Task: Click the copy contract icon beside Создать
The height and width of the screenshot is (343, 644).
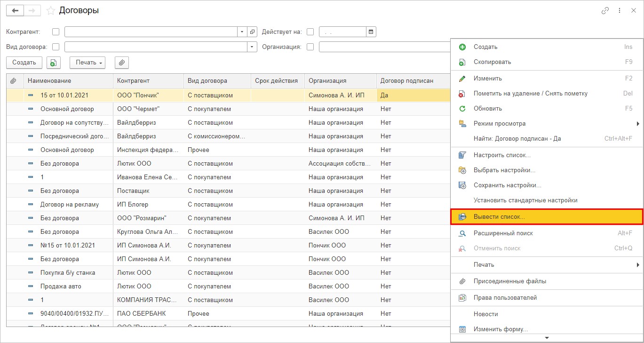Action: 54,63
